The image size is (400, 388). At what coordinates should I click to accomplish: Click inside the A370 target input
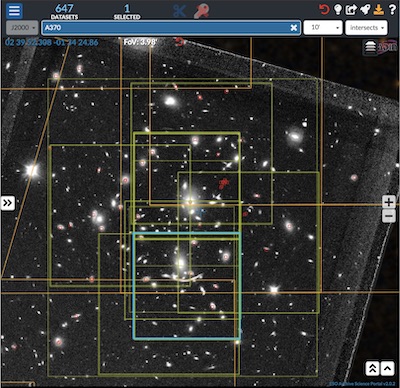165,28
